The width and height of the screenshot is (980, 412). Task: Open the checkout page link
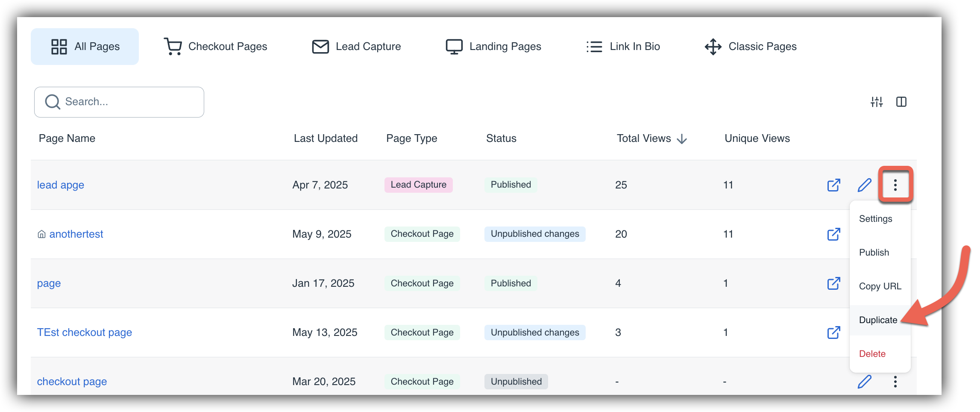click(x=72, y=382)
